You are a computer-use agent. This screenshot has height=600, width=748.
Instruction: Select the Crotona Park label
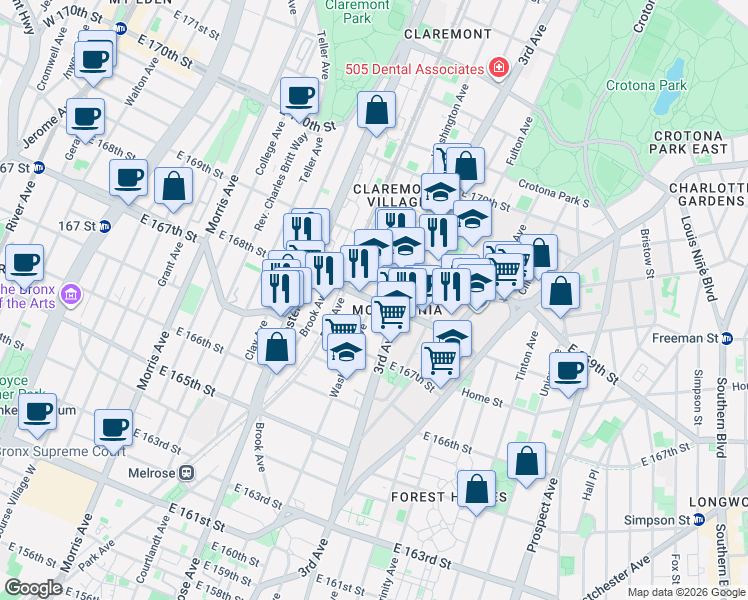click(646, 85)
